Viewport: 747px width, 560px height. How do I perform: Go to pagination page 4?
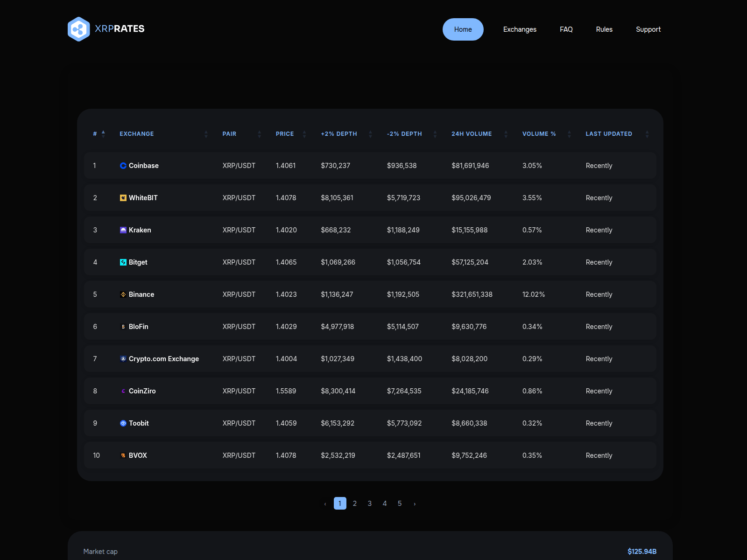(x=385, y=504)
